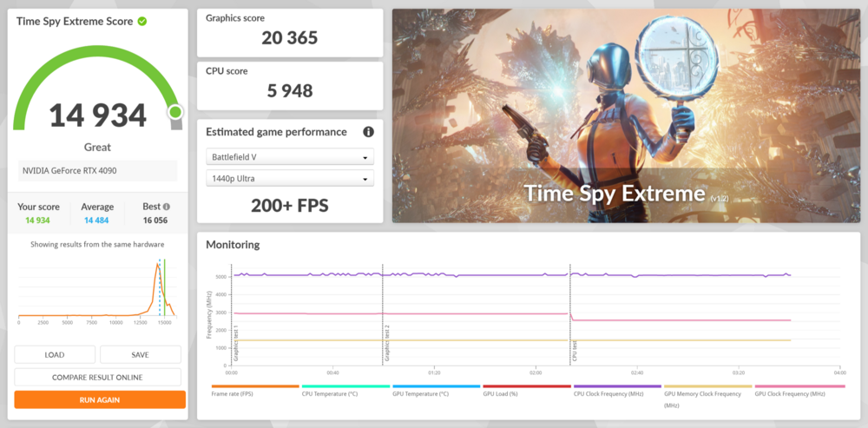Click the green knob on the score gauge
868x428 pixels.
coord(175,112)
